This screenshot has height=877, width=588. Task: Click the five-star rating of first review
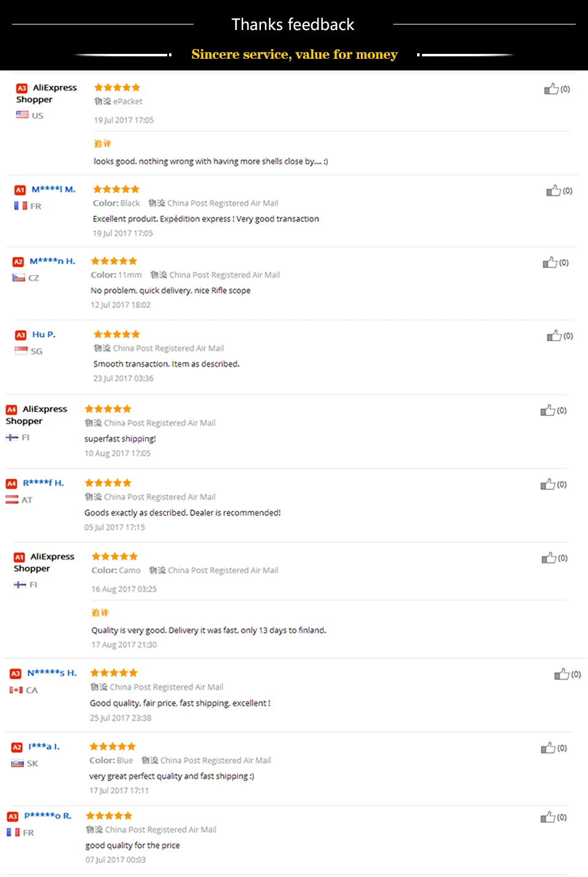117,88
